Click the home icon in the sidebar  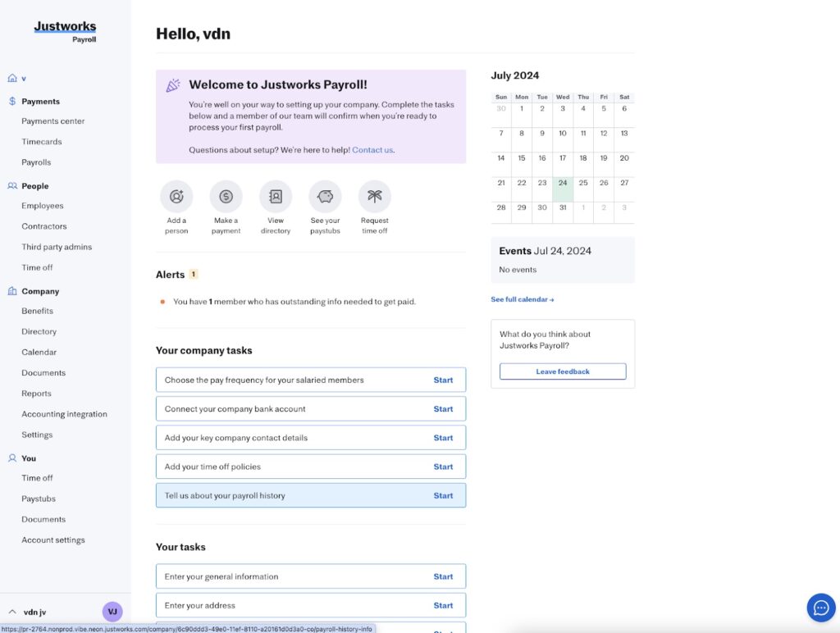point(12,78)
